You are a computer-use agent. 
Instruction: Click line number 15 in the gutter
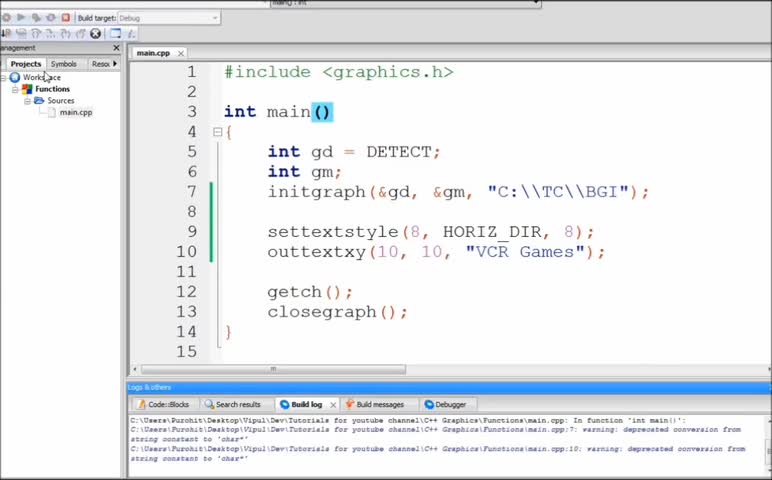(187, 352)
